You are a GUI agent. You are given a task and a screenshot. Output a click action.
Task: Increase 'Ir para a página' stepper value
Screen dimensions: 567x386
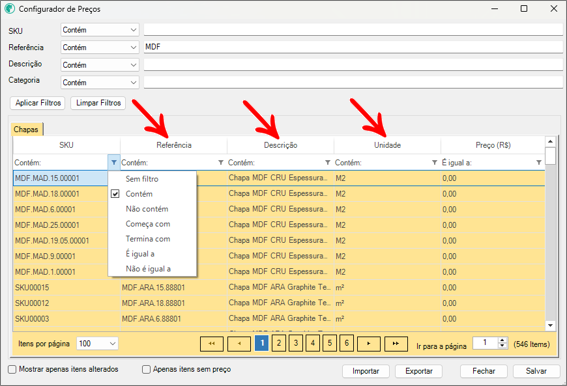point(502,340)
